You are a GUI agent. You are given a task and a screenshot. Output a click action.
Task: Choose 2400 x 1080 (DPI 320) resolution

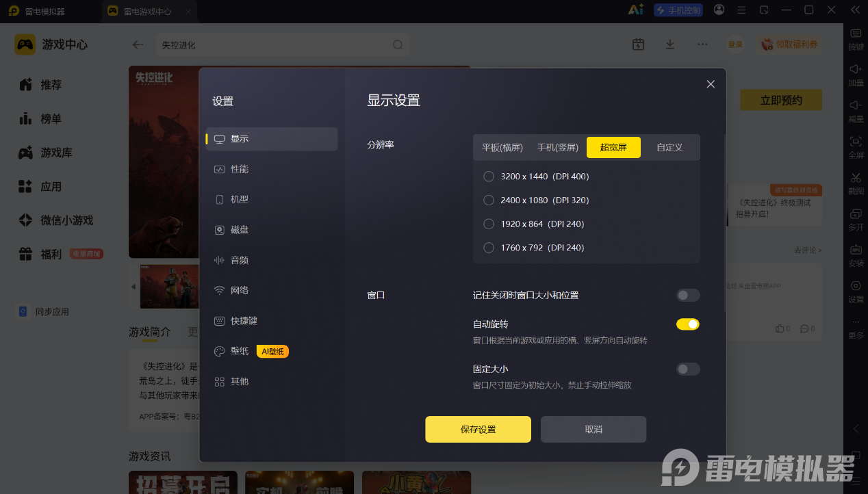537,200
